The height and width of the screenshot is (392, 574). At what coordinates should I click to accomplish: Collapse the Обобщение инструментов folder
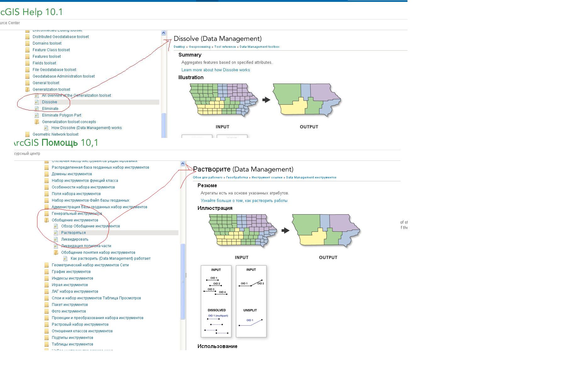[47, 220]
